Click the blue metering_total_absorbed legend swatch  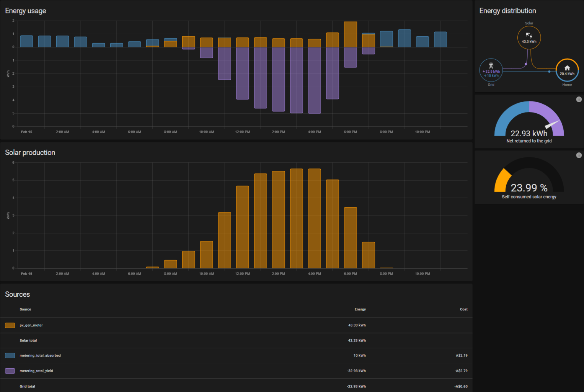click(10, 355)
